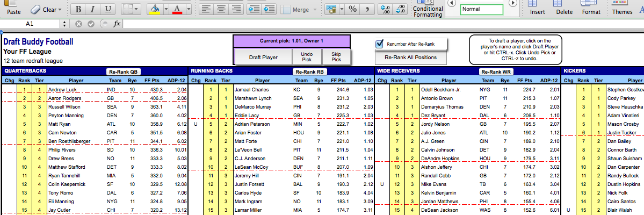The width and height of the screenshot is (644, 215).
Task: Click the Draft Buddy Football title
Action: pos(38,42)
